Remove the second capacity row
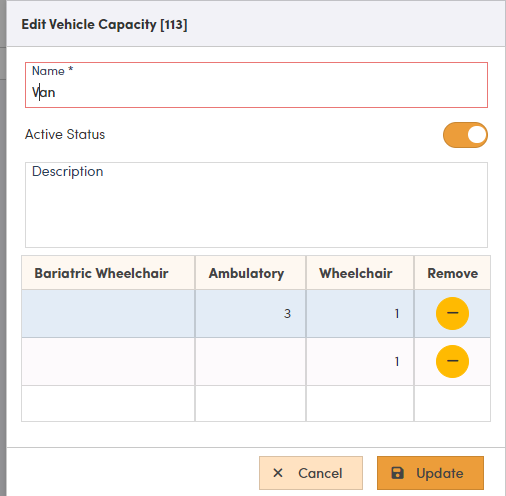Screen dimensions: 506x496 452,361
